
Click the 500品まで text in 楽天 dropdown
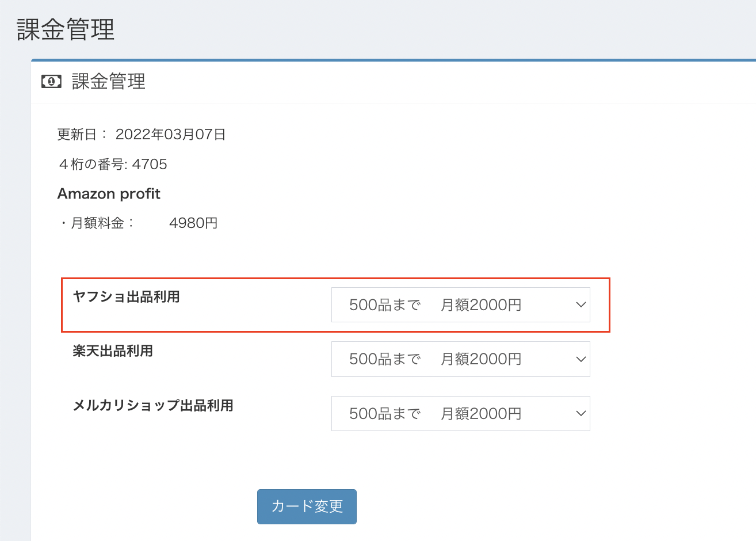pos(385,359)
